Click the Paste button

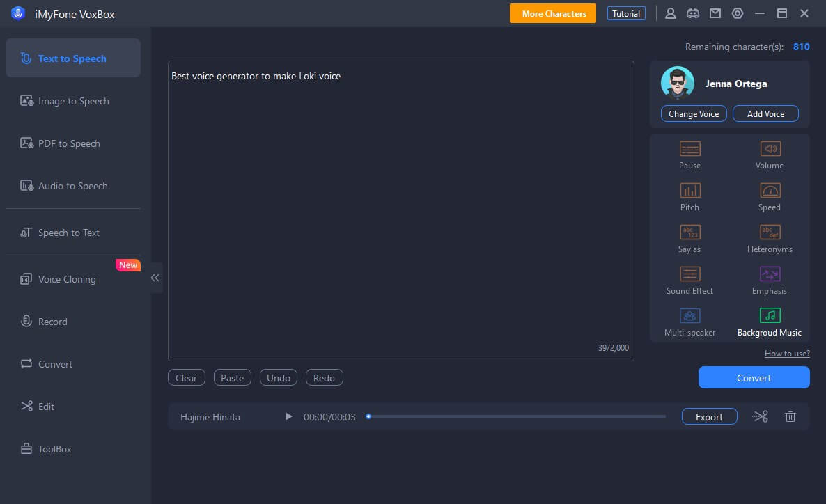pos(233,377)
